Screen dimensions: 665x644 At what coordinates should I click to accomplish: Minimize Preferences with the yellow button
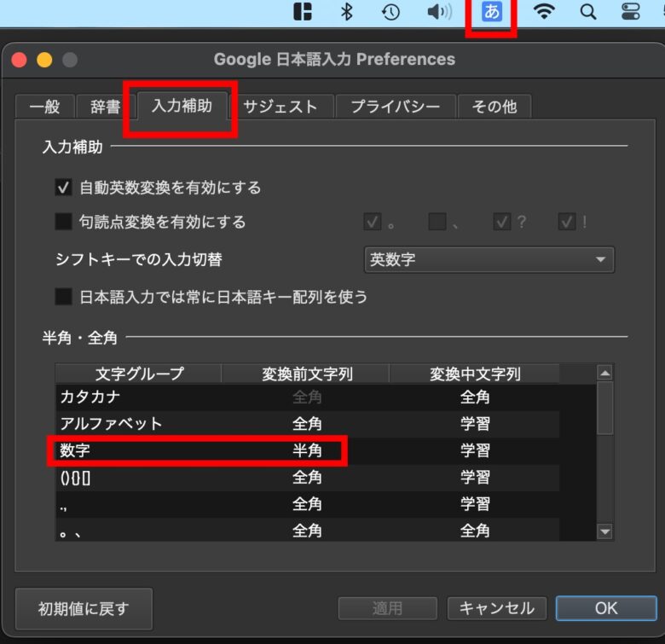tap(44, 60)
